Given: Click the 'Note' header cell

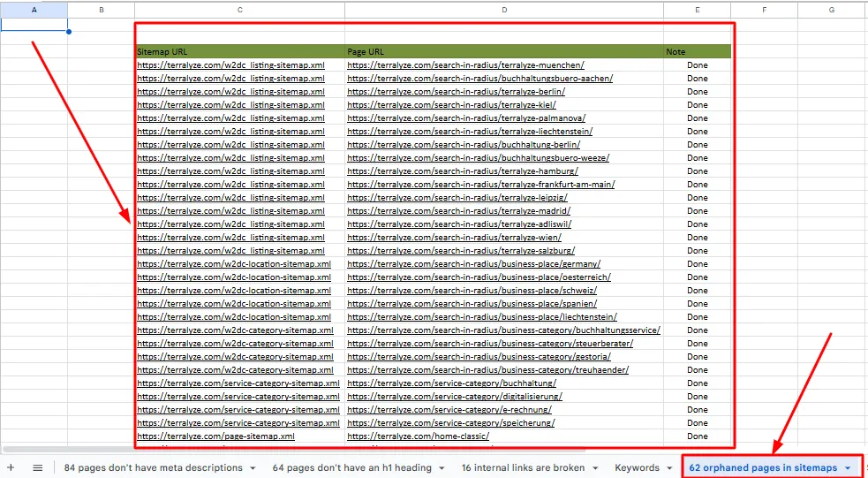Looking at the screenshot, I should tap(698, 51).
